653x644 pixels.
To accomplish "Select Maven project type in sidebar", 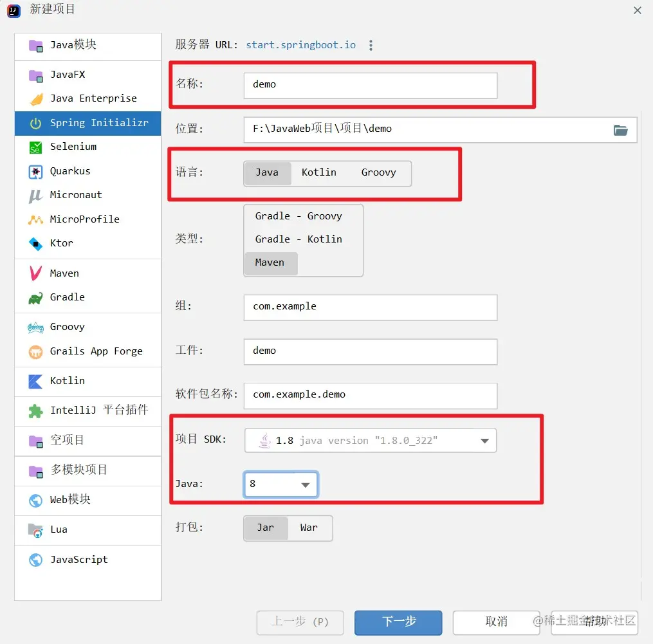I will tap(88, 273).
